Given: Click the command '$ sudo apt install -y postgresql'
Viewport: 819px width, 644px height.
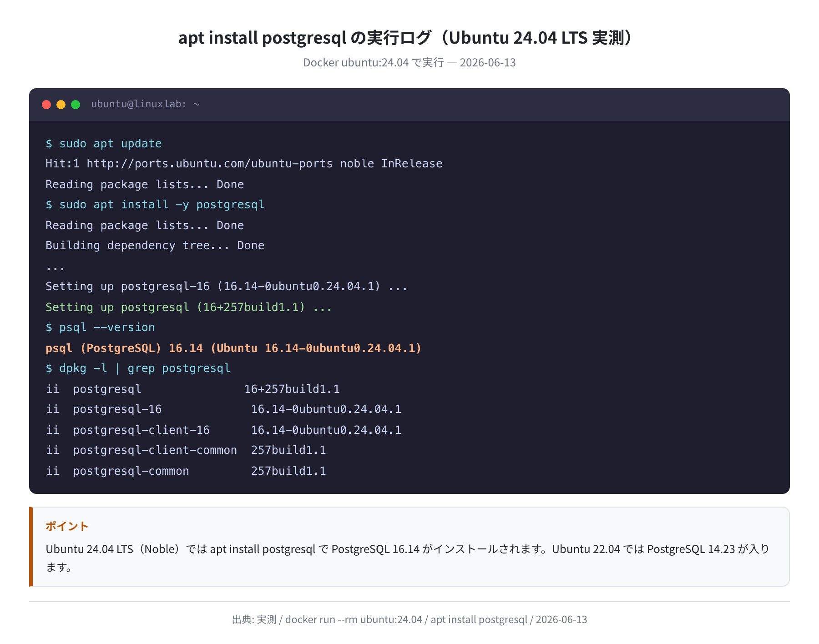Looking at the screenshot, I should pos(155,205).
